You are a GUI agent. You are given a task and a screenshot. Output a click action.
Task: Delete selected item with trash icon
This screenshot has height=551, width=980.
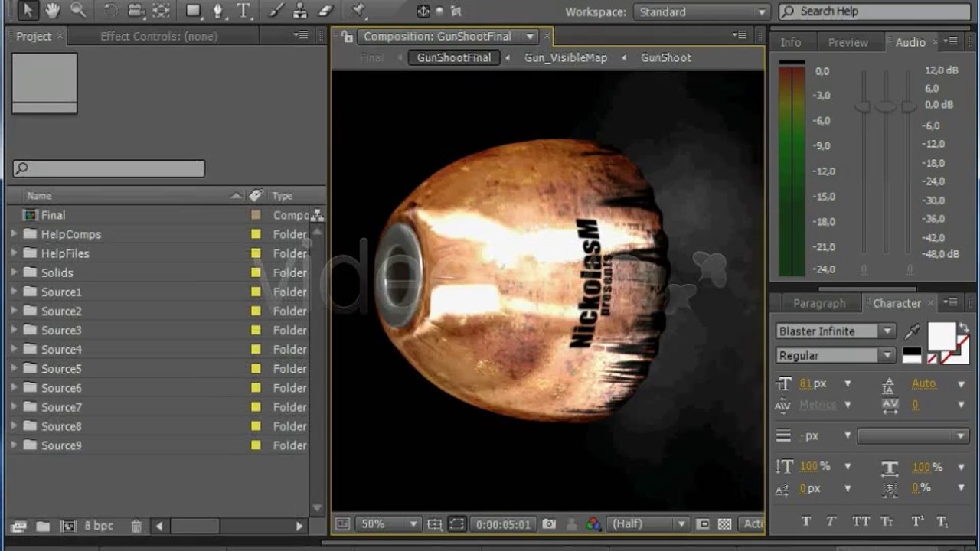(x=136, y=526)
